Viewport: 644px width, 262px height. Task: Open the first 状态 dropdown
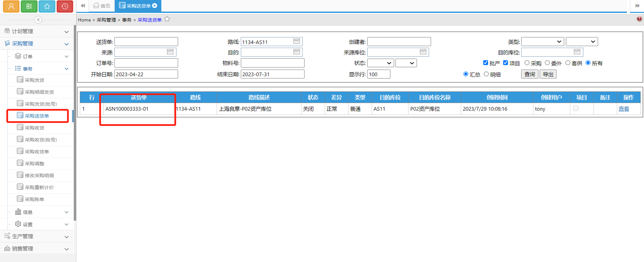pos(381,63)
